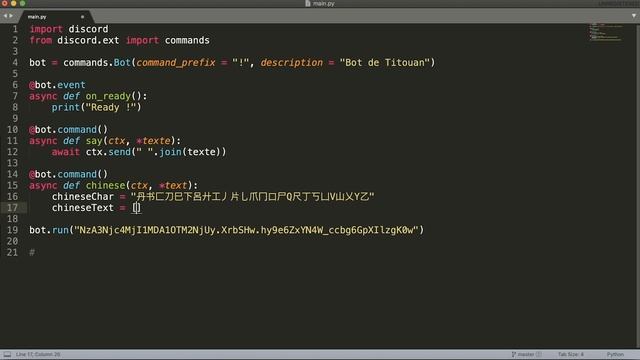Screen dimensions: 640x360
Task: Click the Line 17 Column status text
Action: click(38, 354)
